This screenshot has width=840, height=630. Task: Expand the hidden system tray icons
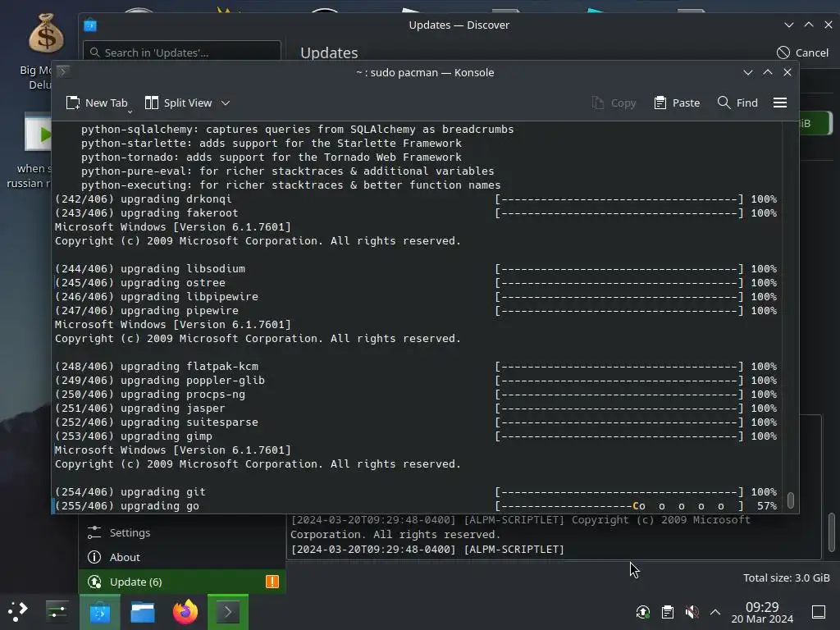(x=715, y=612)
